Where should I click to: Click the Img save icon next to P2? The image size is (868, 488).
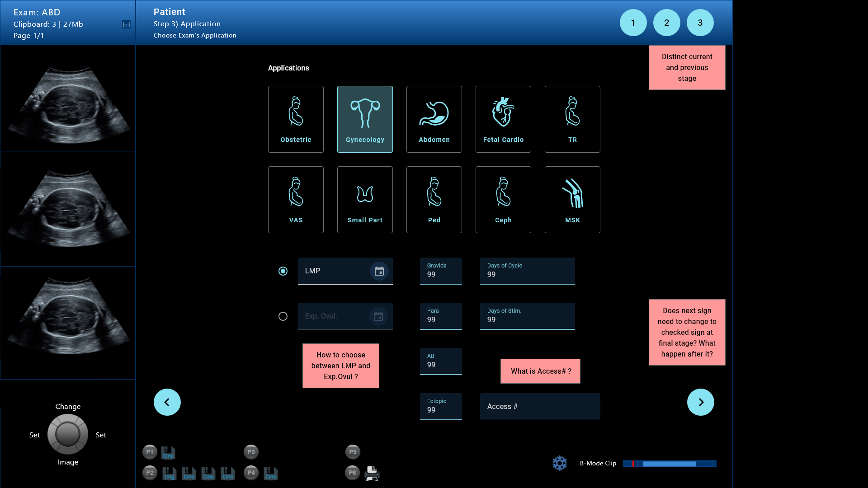point(169,473)
